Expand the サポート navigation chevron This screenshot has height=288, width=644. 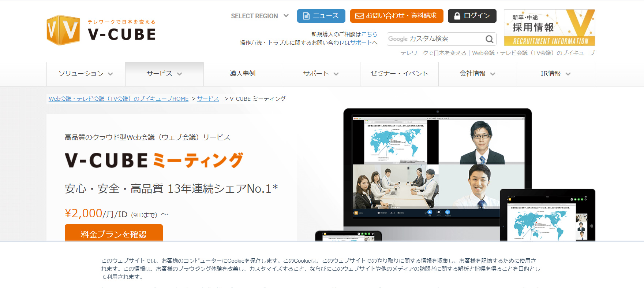pos(336,74)
